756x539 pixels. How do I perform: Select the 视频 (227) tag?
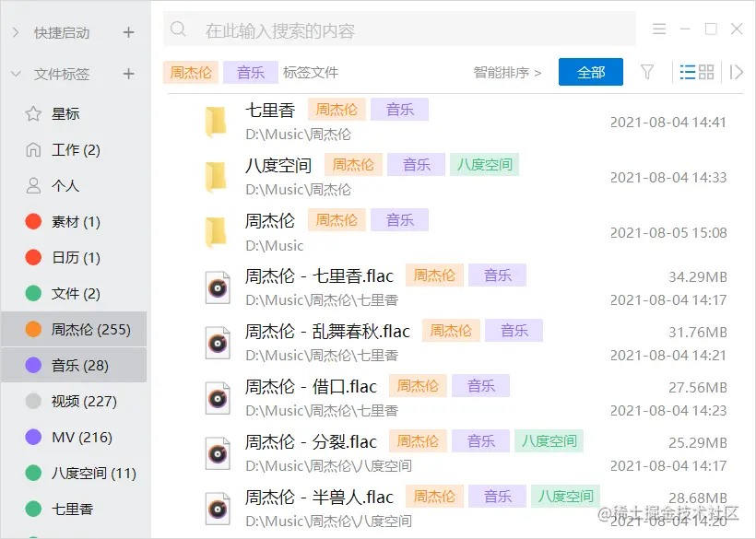click(x=75, y=401)
